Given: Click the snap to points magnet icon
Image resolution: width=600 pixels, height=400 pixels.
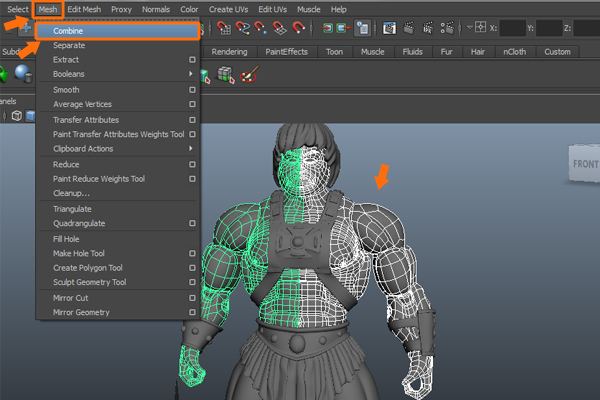Looking at the screenshot, I should pyautogui.click(x=259, y=28).
